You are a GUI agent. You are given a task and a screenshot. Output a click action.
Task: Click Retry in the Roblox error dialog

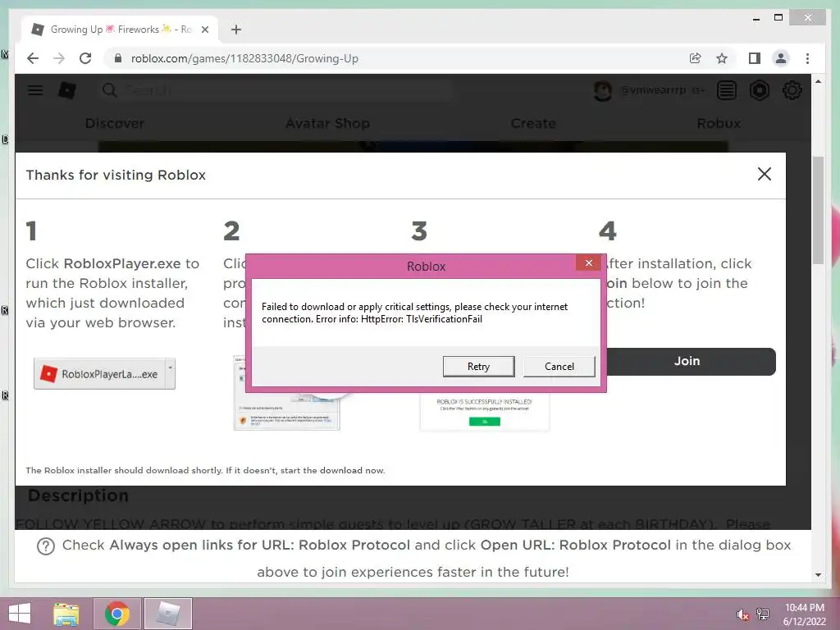[478, 367]
